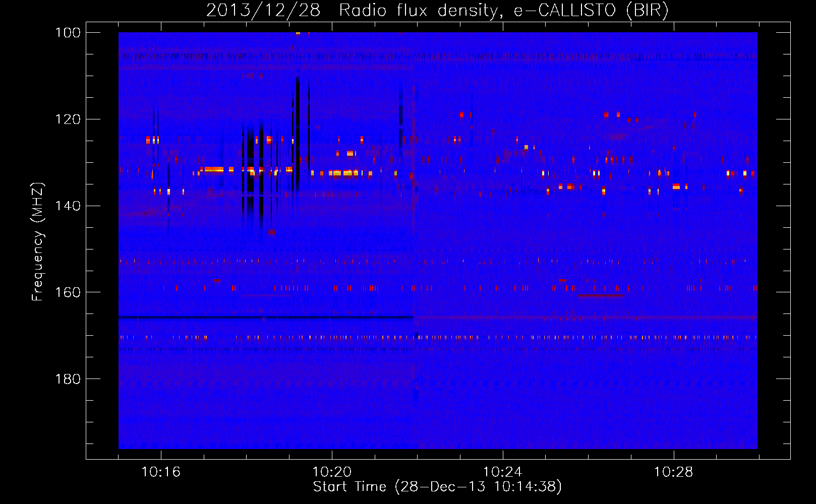Click the time tick label 10:16
The image size is (816, 504).
(x=161, y=472)
